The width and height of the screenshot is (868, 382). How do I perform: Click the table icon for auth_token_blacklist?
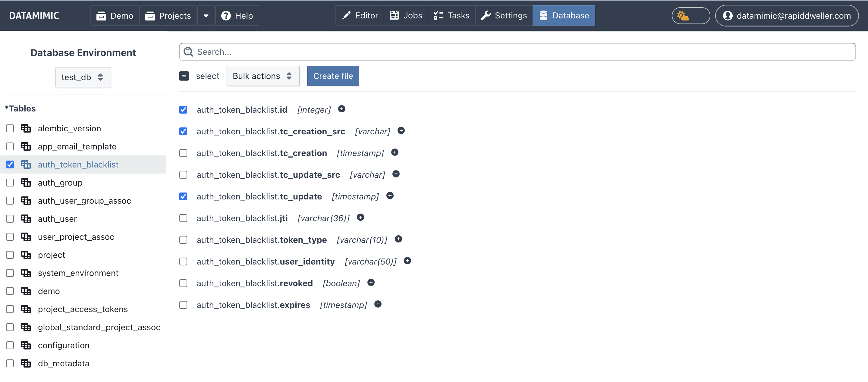[x=26, y=164]
